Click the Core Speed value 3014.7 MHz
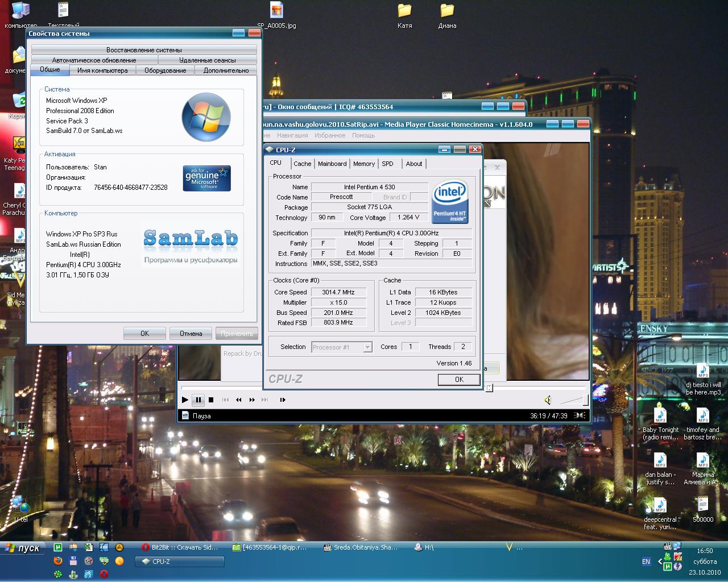Image resolution: width=728 pixels, height=582 pixels. (x=339, y=292)
